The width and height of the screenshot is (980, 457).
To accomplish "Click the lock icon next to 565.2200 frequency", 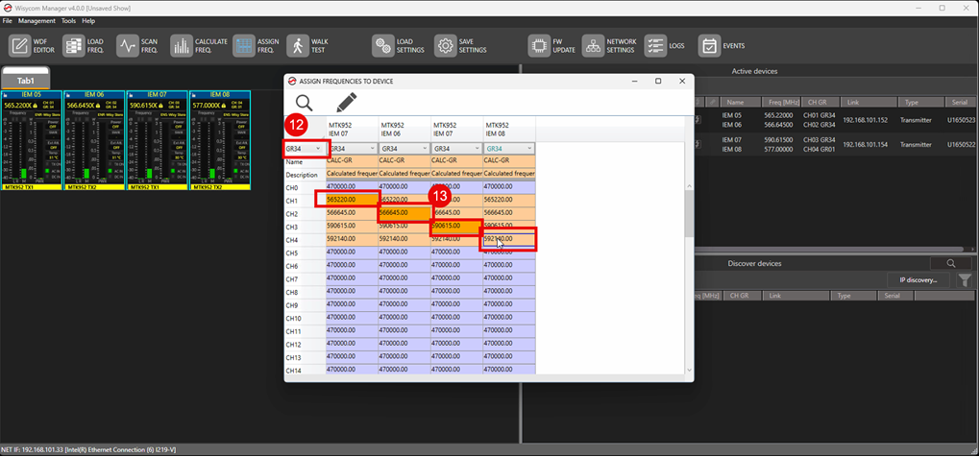I will pos(35,106).
